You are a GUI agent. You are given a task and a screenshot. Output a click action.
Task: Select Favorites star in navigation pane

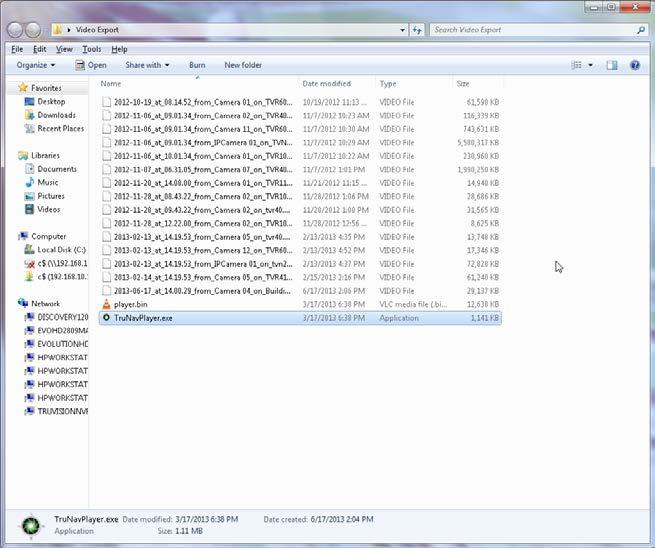(x=23, y=88)
